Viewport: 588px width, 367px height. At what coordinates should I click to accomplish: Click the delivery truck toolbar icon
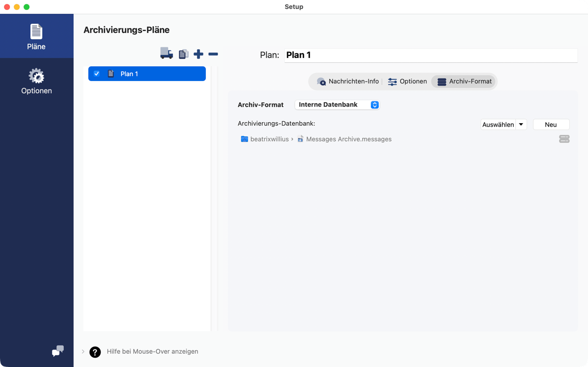click(x=167, y=53)
